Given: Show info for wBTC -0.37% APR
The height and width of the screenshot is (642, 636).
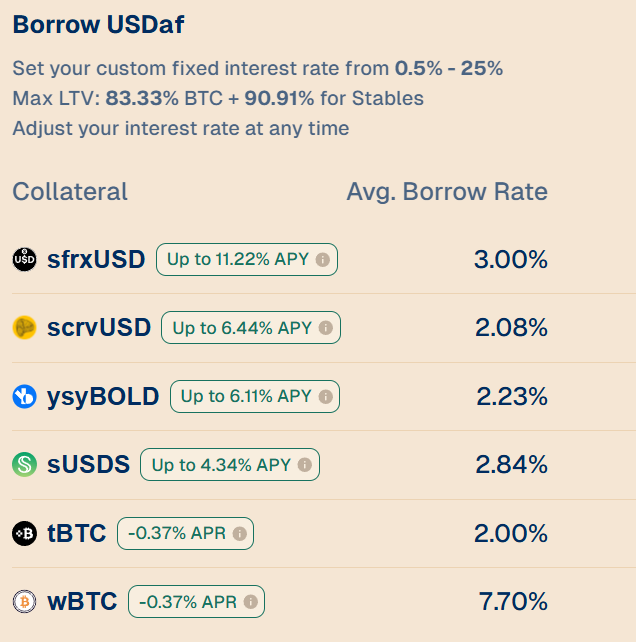Looking at the screenshot, I should 251,601.
